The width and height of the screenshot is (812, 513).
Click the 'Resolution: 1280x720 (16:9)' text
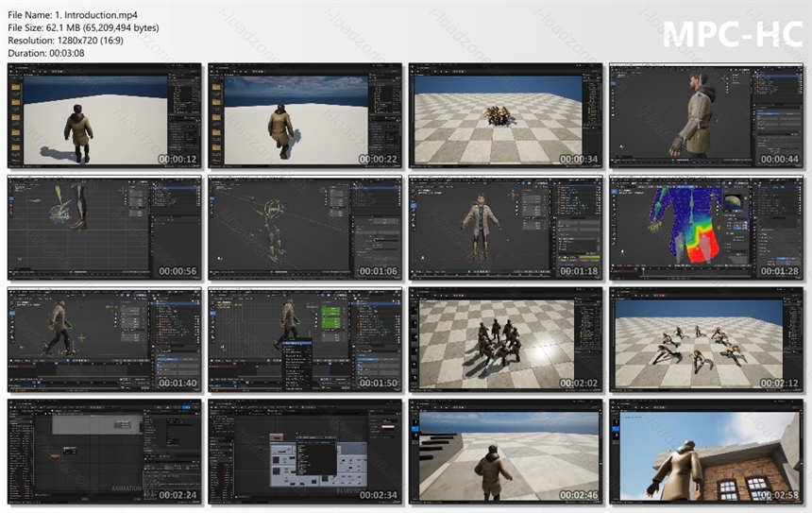66,40
